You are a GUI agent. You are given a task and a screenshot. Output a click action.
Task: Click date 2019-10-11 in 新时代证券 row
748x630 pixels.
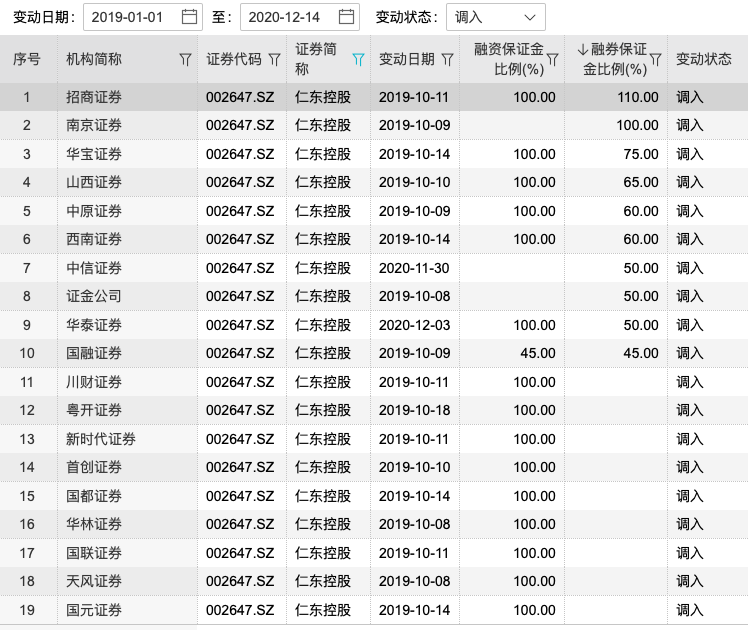(x=414, y=439)
